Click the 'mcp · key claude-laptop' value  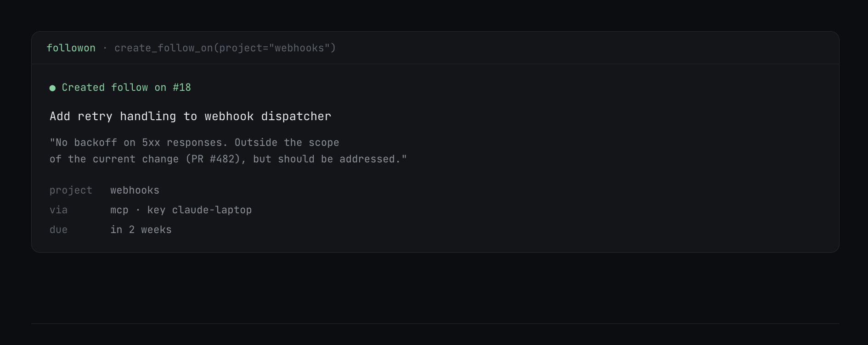(181, 210)
